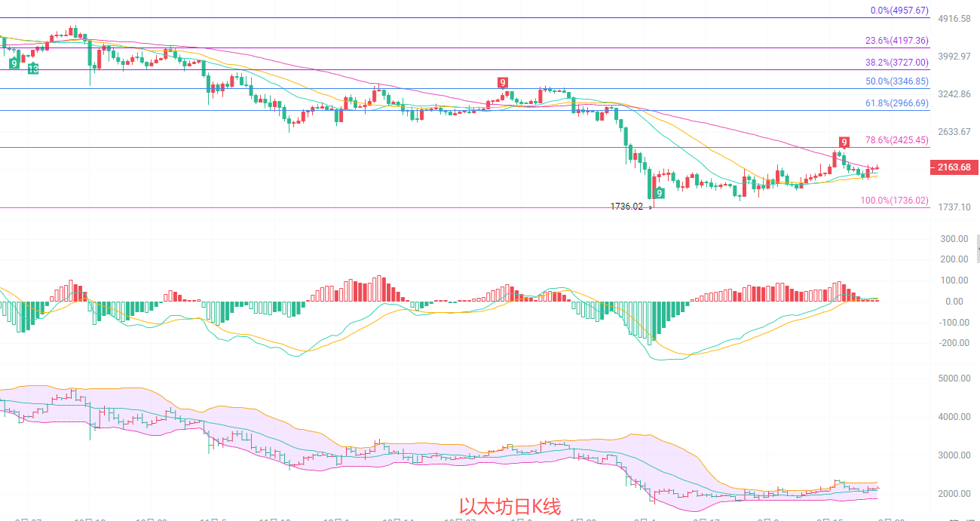980x521 pixels.
Task: Click the 78.6%(2425.45) Fibonacci label
Action: [896, 140]
